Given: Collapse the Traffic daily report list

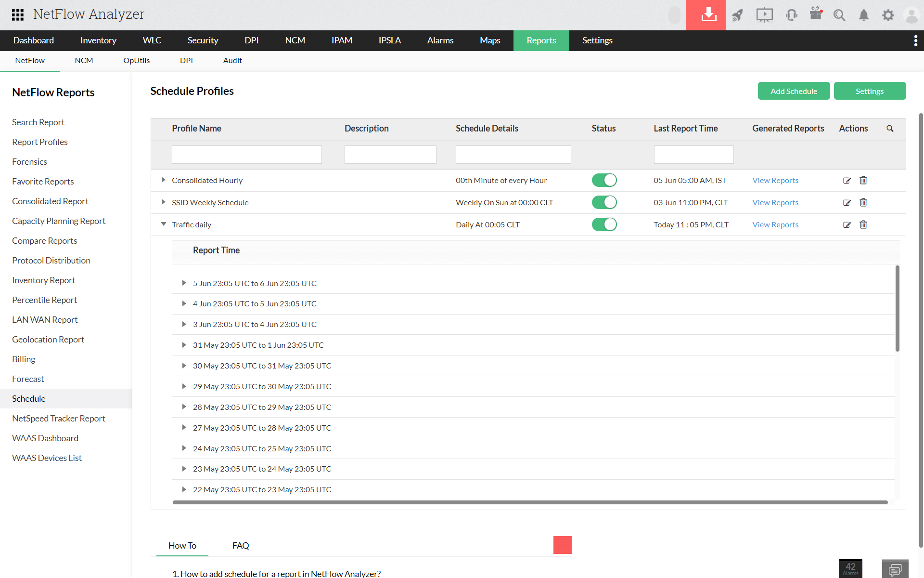Looking at the screenshot, I should tap(163, 224).
